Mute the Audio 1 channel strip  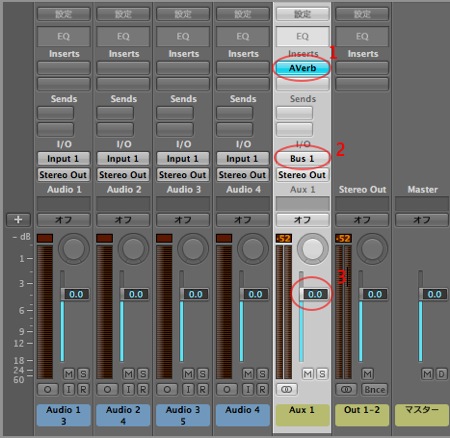click(69, 374)
